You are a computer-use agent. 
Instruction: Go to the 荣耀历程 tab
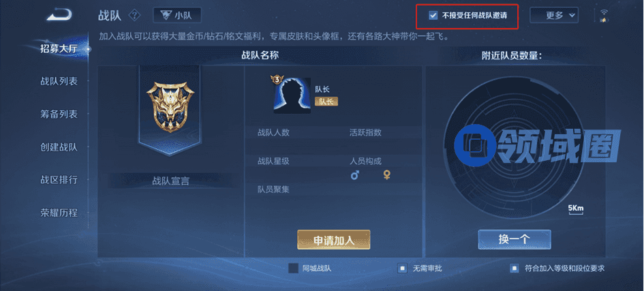tap(59, 213)
